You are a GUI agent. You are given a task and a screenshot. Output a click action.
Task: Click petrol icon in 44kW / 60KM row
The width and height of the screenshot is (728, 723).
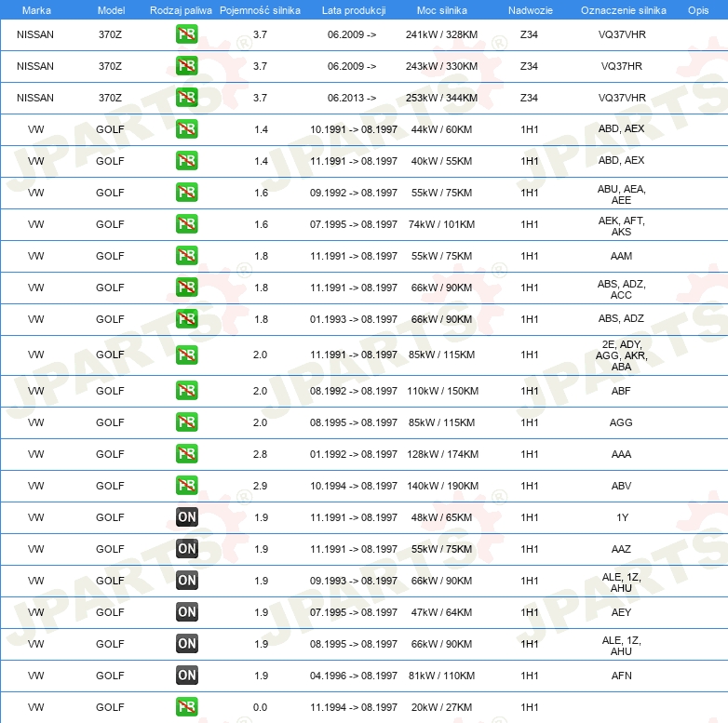point(186,129)
